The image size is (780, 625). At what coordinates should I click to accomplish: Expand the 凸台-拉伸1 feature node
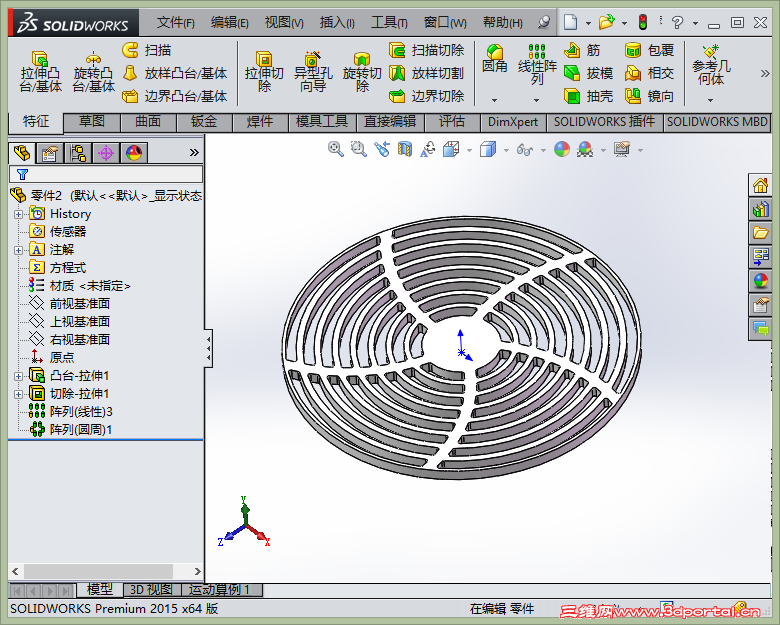(18, 377)
